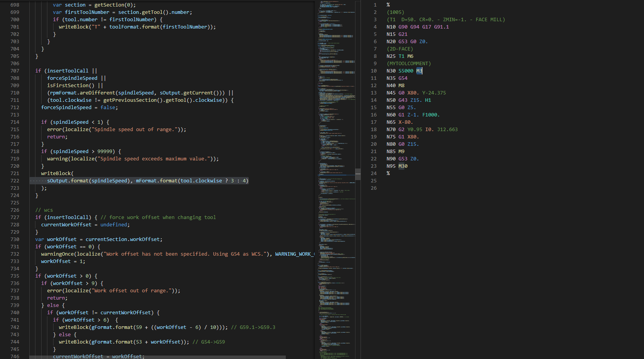The image size is (644, 359).
Task: Click G53 on the N20 line
Action: click(403, 42)
